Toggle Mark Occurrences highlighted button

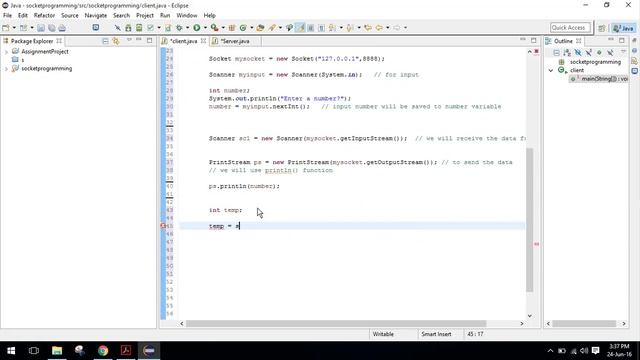300,28
